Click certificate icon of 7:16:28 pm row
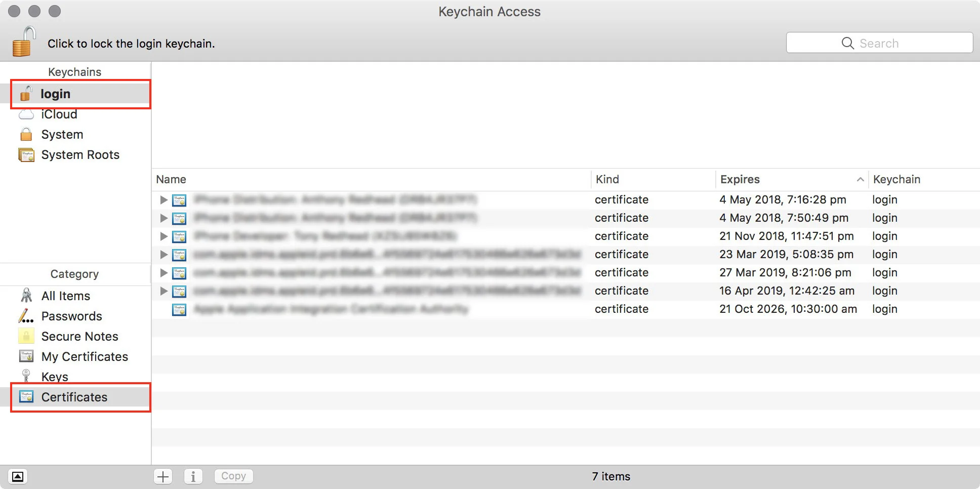This screenshot has height=489, width=980. coord(179,200)
